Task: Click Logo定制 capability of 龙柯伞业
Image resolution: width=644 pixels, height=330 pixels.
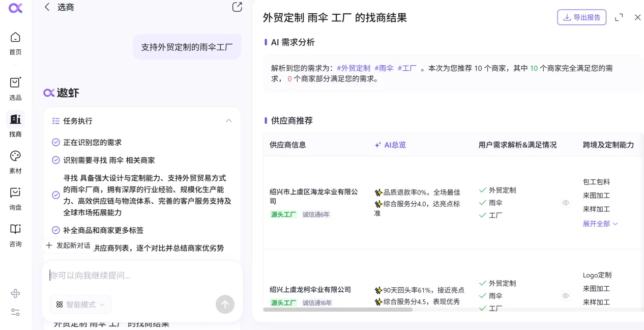Action: (597, 275)
